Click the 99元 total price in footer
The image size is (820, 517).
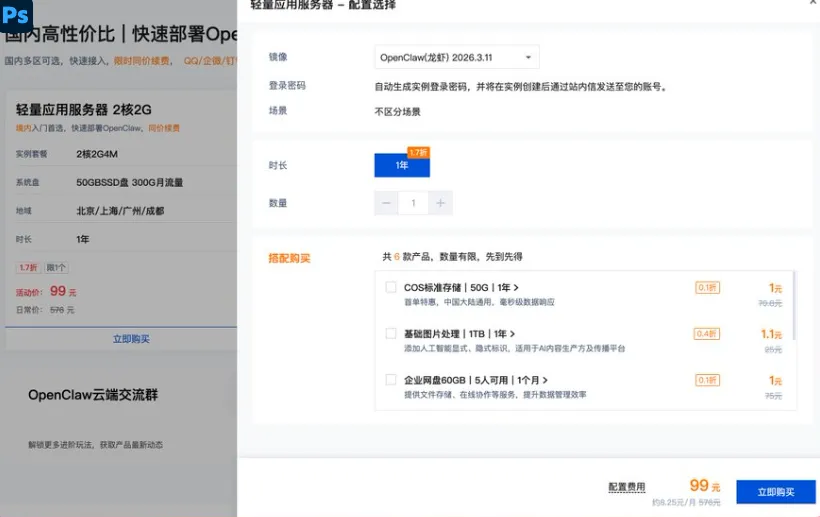704,486
